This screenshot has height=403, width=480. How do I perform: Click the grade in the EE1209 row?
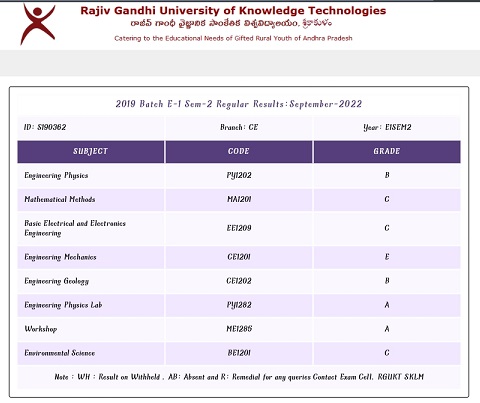[387, 228]
